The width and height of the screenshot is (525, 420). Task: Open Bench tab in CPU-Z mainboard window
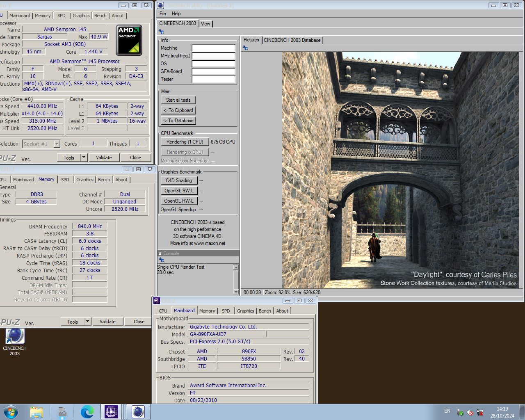265,311
